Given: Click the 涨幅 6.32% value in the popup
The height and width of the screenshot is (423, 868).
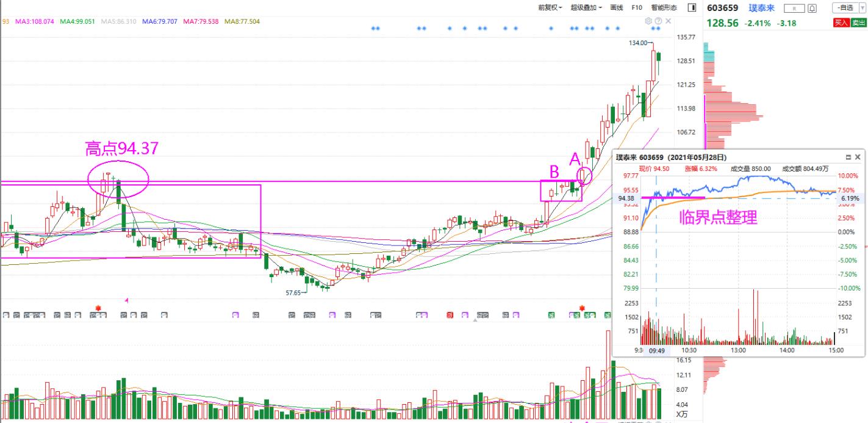Looking at the screenshot, I should [701, 168].
